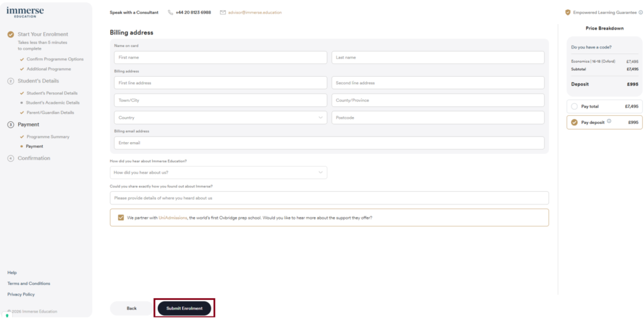Focus the Second line address field
The height and width of the screenshot is (322, 644).
(438, 83)
